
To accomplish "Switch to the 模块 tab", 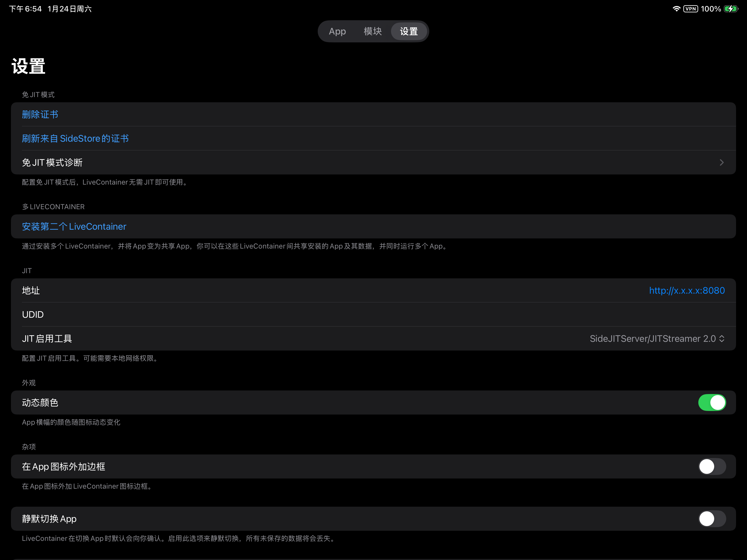I will pos(372,31).
